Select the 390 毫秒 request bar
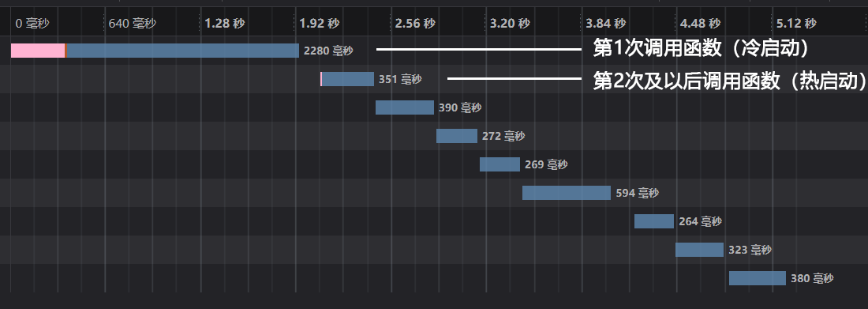 pos(405,107)
